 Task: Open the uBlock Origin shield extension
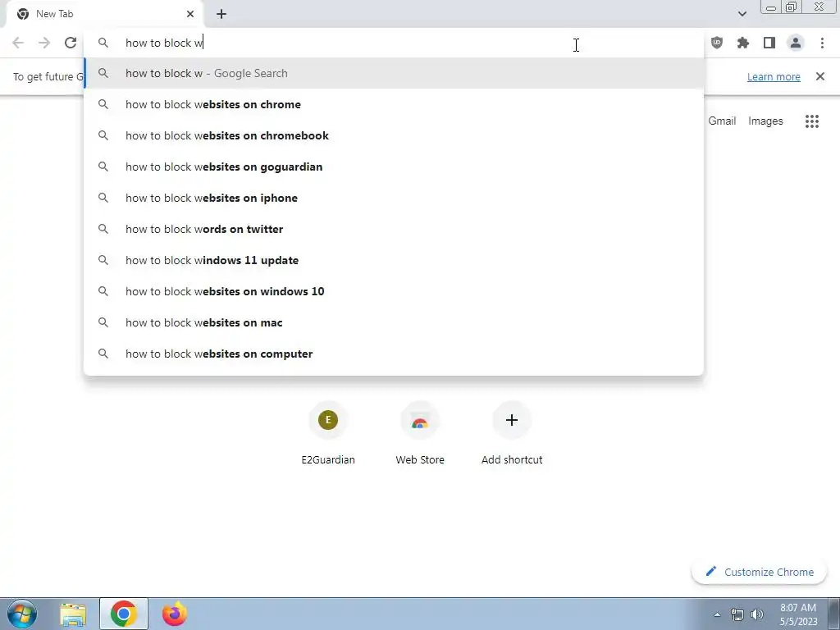click(x=717, y=43)
